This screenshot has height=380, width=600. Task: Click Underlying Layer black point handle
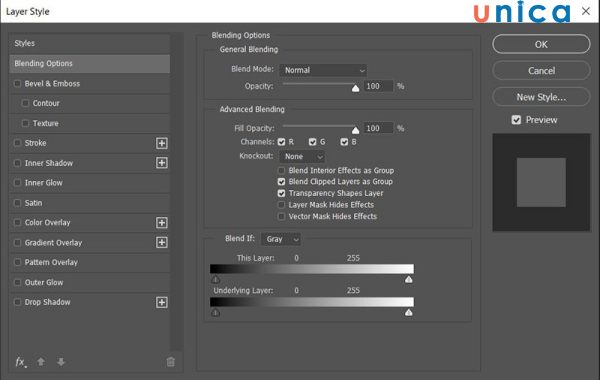(x=215, y=313)
